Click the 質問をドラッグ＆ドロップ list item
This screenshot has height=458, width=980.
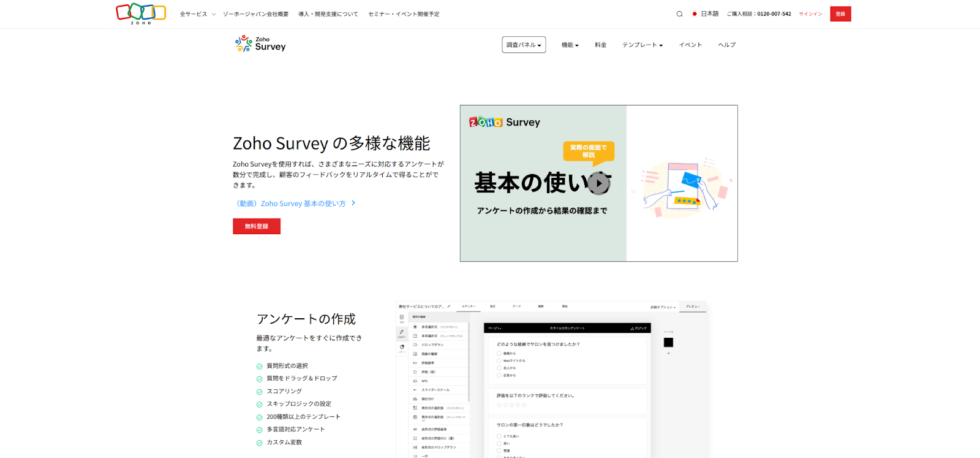point(301,378)
